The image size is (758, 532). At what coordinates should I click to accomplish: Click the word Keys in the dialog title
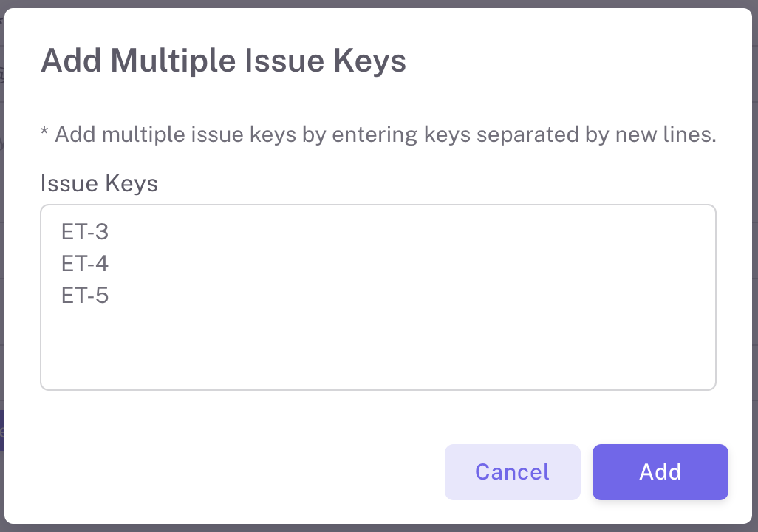(x=369, y=61)
